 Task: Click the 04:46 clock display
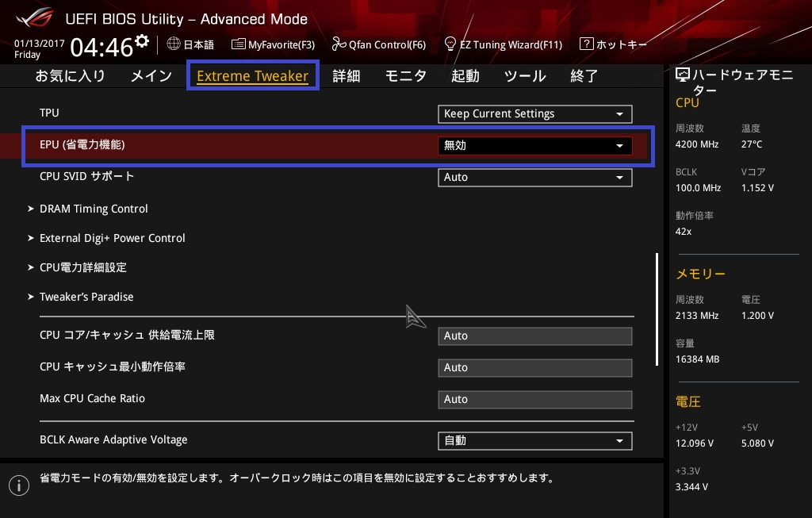pos(102,48)
